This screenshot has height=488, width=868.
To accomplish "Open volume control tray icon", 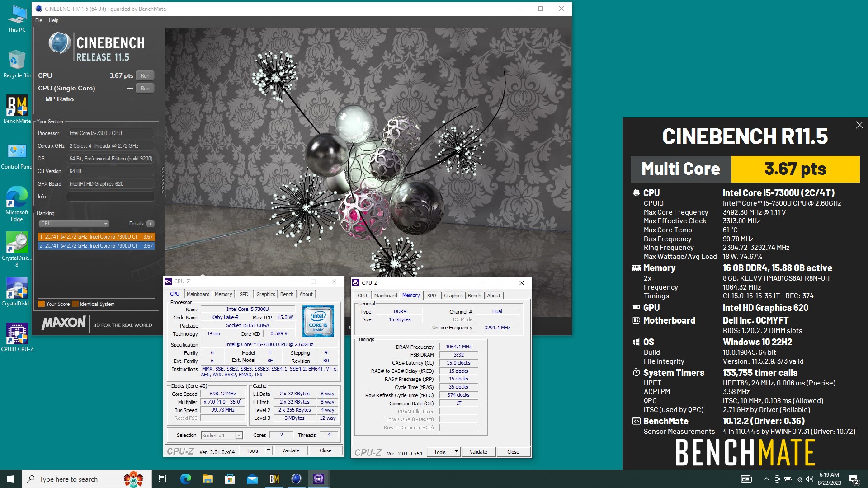I will [810, 479].
